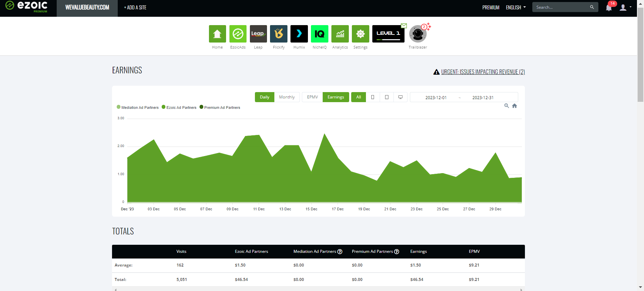This screenshot has height=291, width=644.
Task: Click total earnings value $46.54
Action: (417, 280)
